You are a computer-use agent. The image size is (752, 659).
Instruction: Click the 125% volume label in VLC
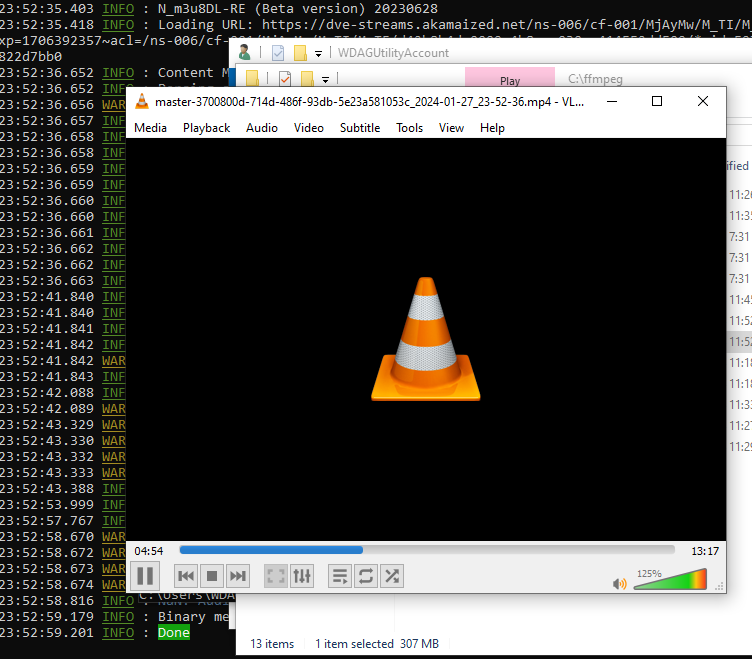coord(649,574)
